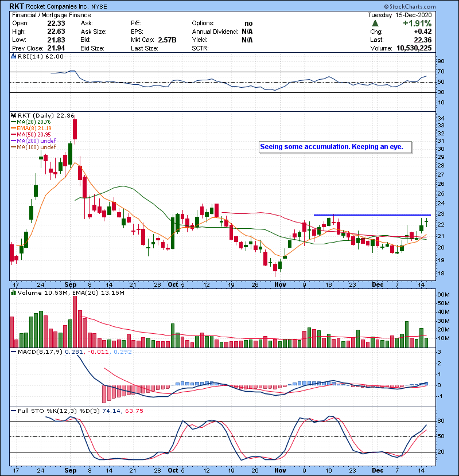The image size is (459, 476).
Task: Click the P/E label
Action: click(136, 24)
